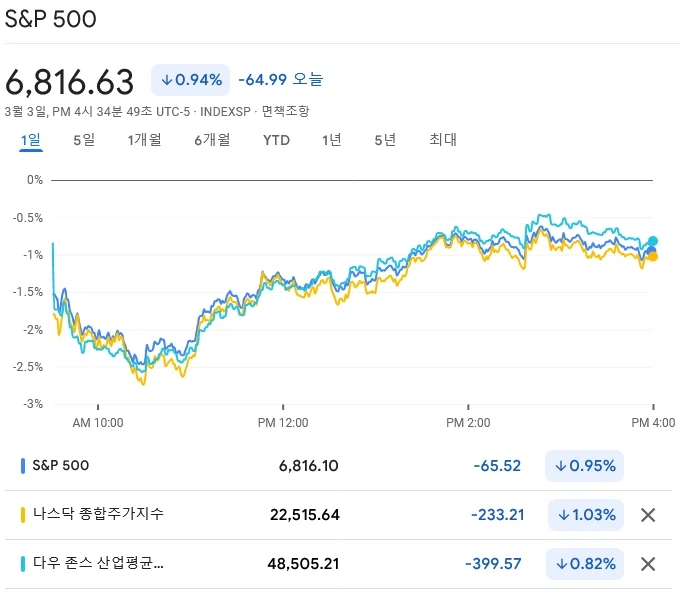Click the yellow 나스닥 legend marker
This screenshot has width=680, height=600.
(x=23, y=515)
